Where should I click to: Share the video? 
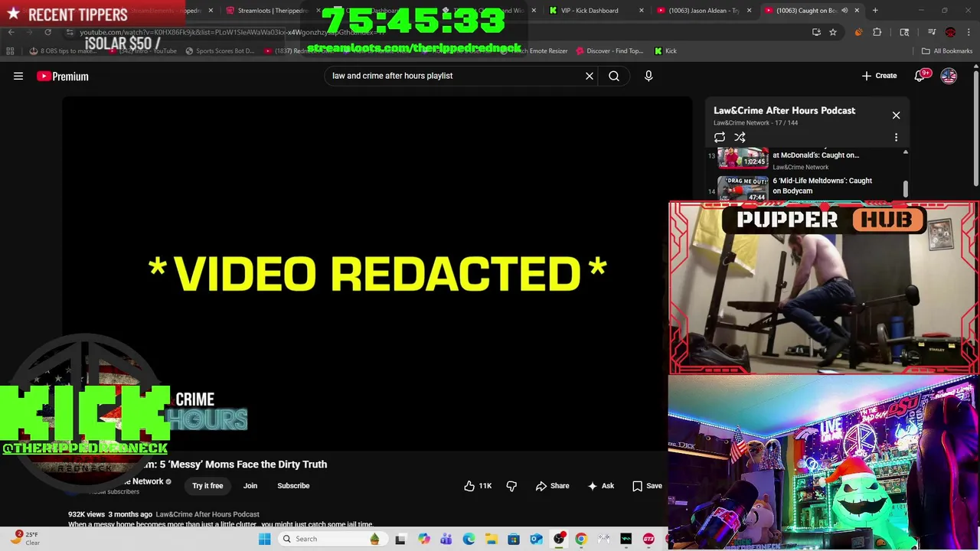pos(552,486)
